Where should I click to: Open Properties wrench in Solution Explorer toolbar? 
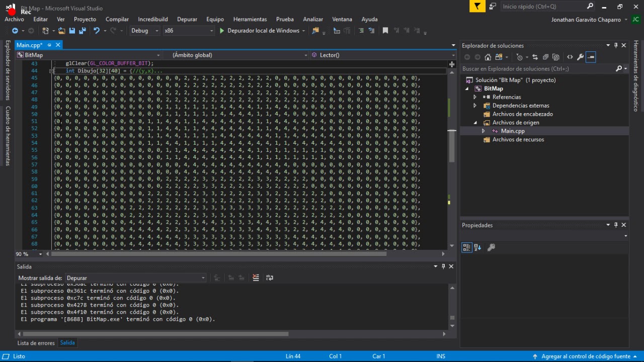pos(581,57)
